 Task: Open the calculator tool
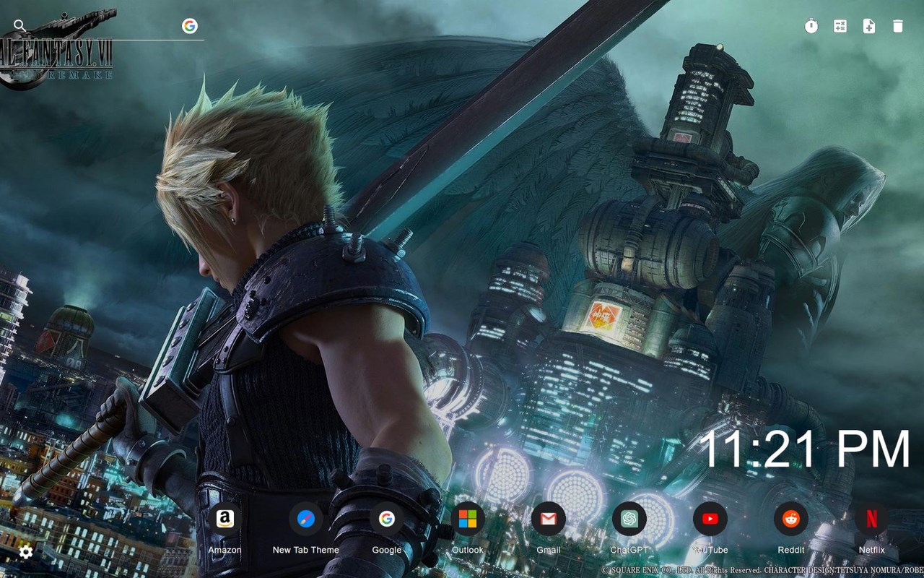(x=840, y=26)
